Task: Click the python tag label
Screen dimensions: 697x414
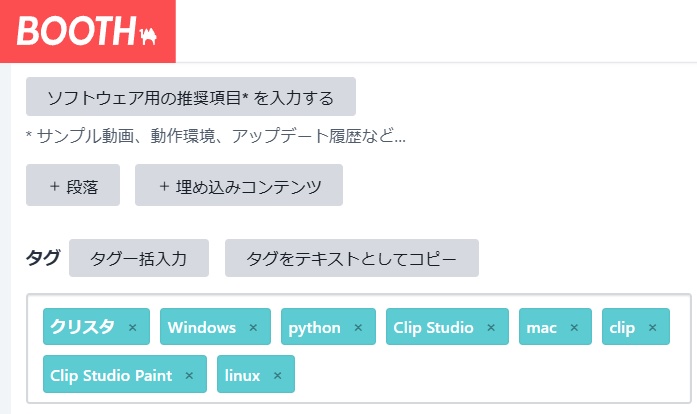Action: tap(314, 328)
